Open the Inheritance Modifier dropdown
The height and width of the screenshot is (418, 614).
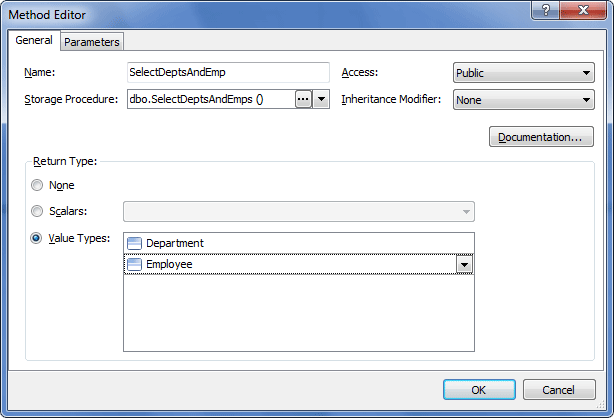(x=524, y=100)
